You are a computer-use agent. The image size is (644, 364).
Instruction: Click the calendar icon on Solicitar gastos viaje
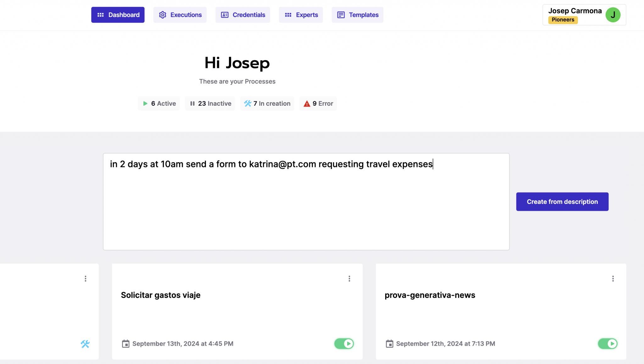126,344
